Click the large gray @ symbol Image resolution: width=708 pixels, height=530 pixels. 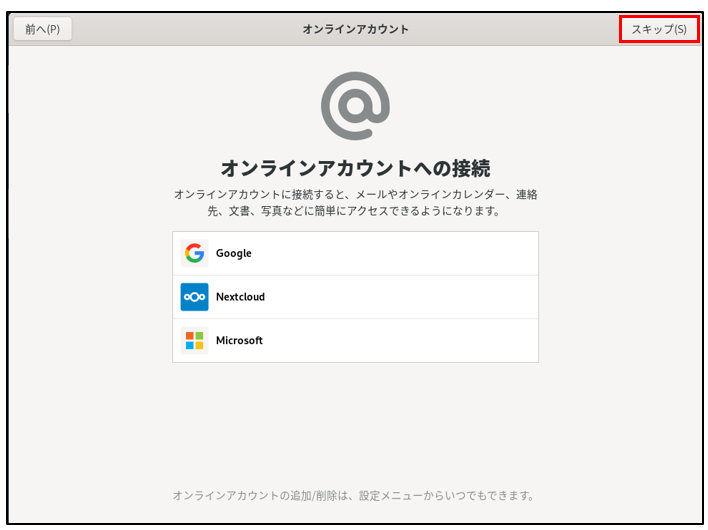tap(355, 106)
